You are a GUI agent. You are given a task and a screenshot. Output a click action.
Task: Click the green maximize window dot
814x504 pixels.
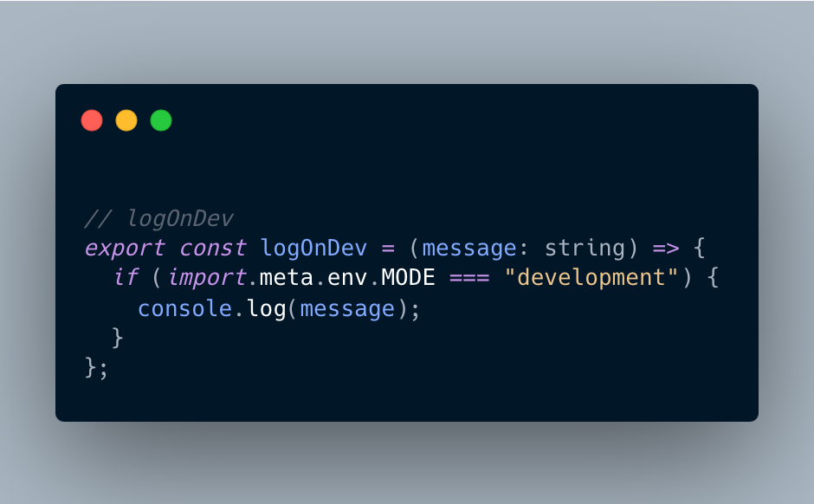pyautogui.click(x=161, y=120)
